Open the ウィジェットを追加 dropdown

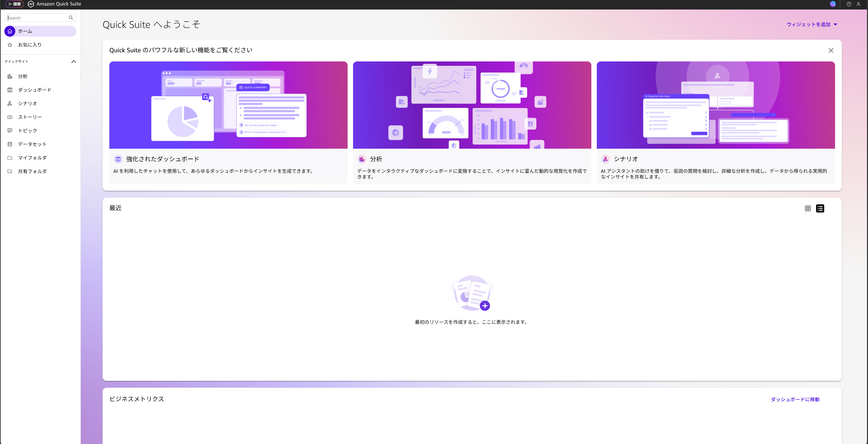812,24
